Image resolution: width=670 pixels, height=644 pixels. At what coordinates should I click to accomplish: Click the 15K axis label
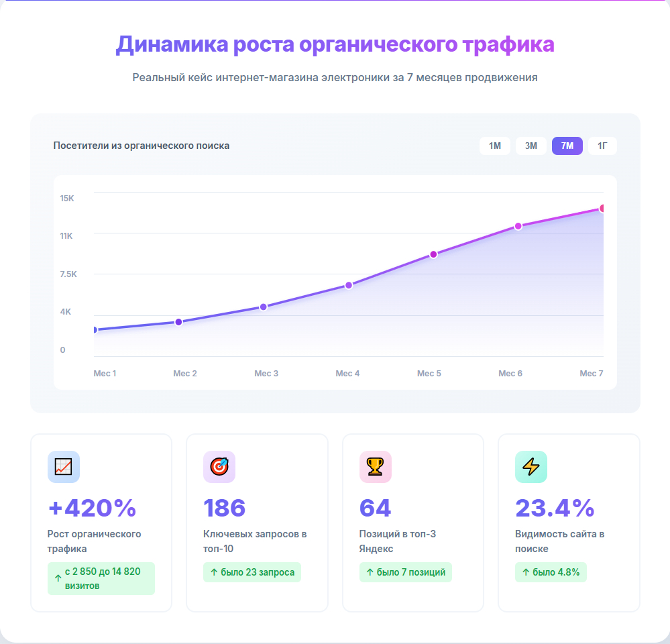click(x=67, y=199)
